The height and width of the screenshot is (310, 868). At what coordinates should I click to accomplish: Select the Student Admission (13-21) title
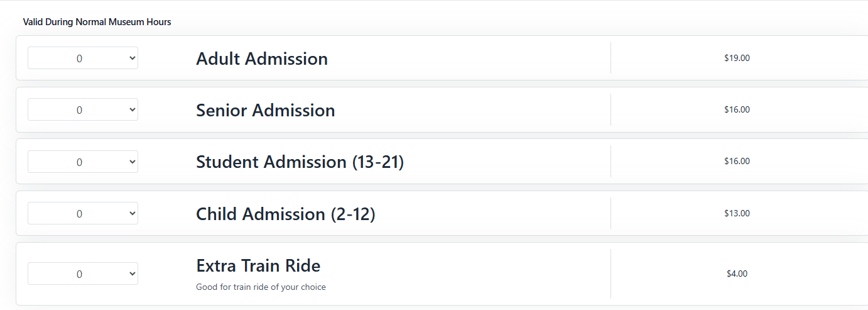coord(300,162)
